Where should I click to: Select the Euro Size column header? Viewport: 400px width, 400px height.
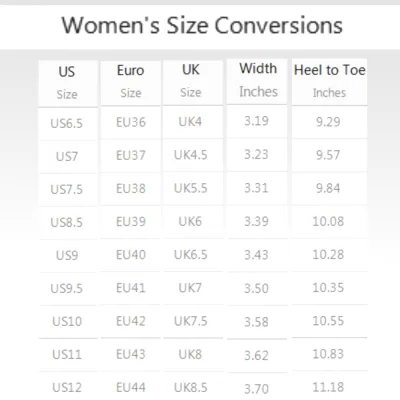click(x=131, y=81)
